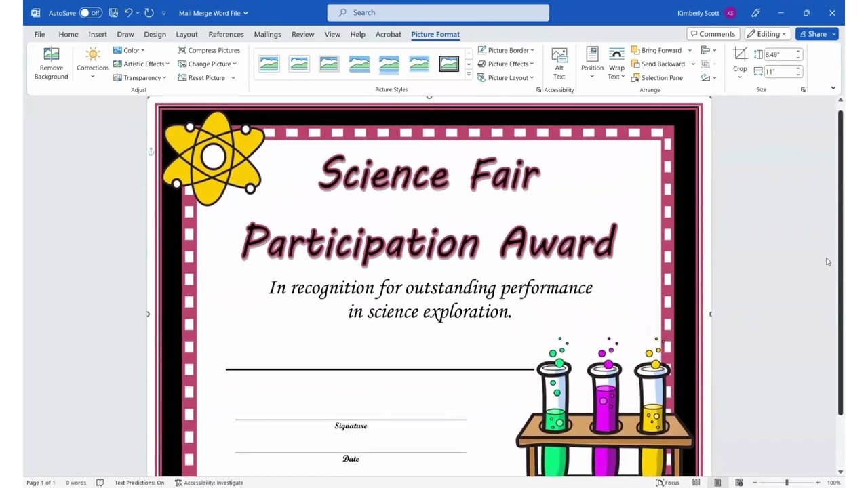The width and height of the screenshot is (868, 488).
Task: Open the Size dialog launcher
Action: (x=803, y=90)
